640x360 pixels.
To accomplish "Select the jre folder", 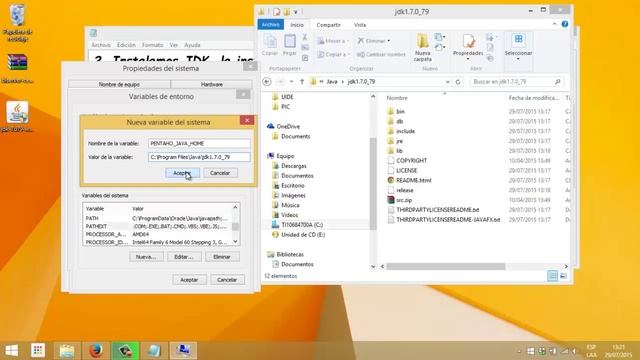I will point(400,141).
